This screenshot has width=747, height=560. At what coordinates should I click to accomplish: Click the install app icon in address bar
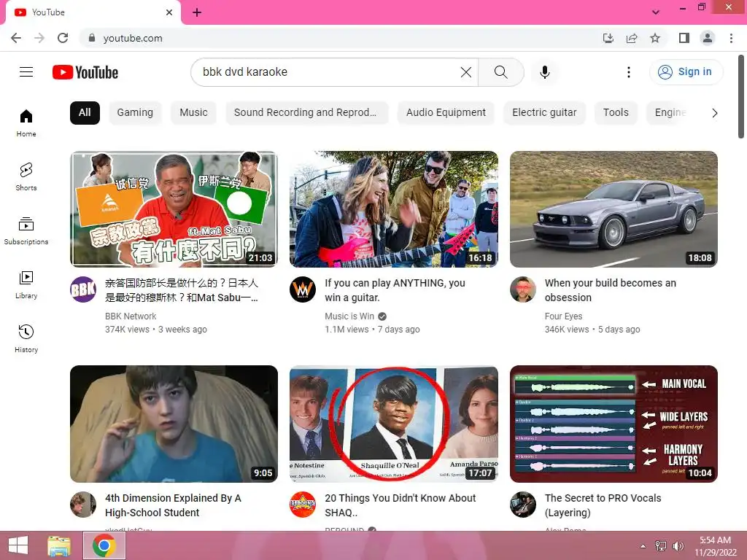click(608, 38)
